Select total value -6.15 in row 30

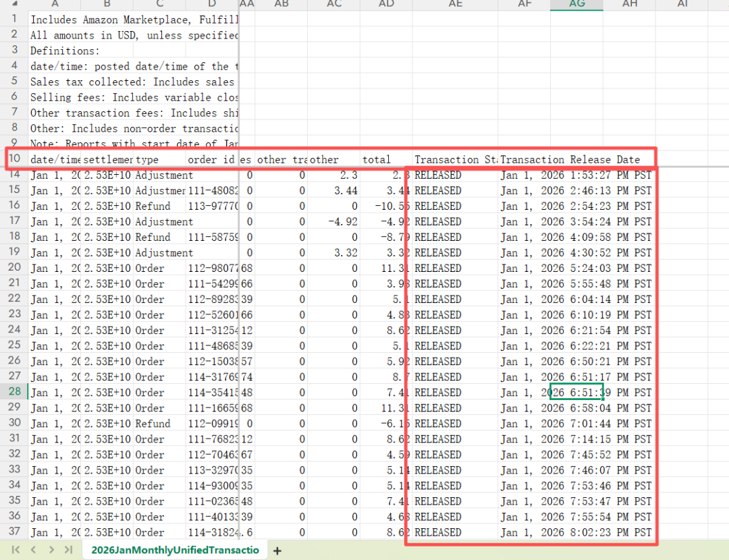386,424
